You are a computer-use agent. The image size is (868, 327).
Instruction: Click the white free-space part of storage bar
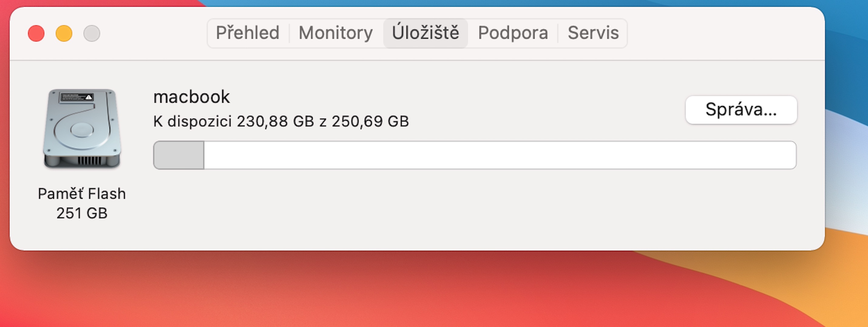click(x=499, y=155)
